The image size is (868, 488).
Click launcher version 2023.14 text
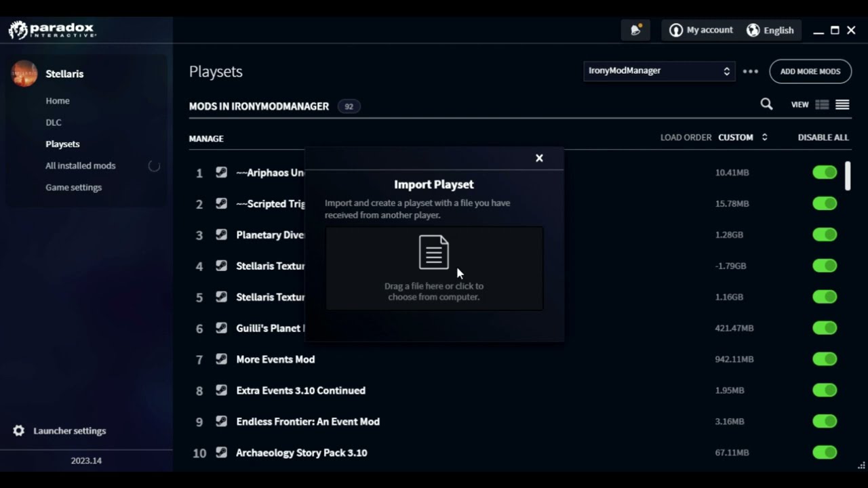coord(86,460)
